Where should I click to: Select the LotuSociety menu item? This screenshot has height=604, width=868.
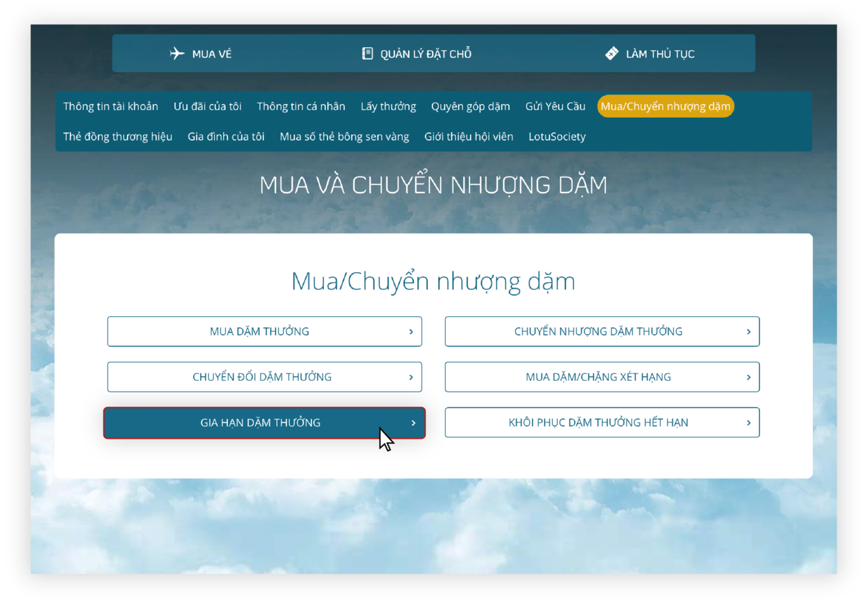point(558,136)
